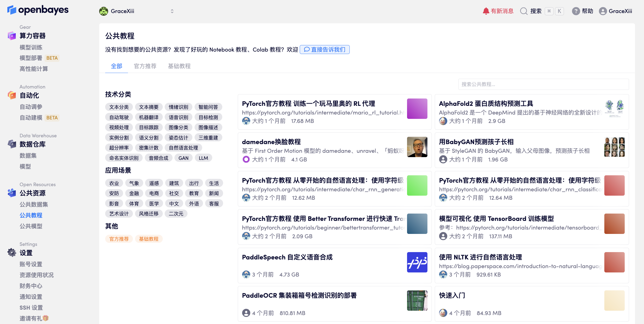Open the 公共资源 open resources icon
The width and height of the screenshot is (644, 324).
pyautogui.click(x=12, y=193)
